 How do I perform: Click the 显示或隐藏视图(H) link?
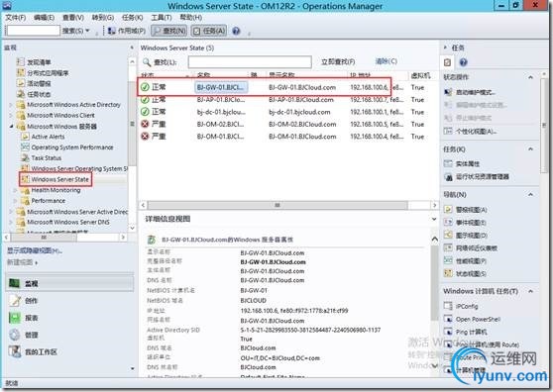coord(35,250)
